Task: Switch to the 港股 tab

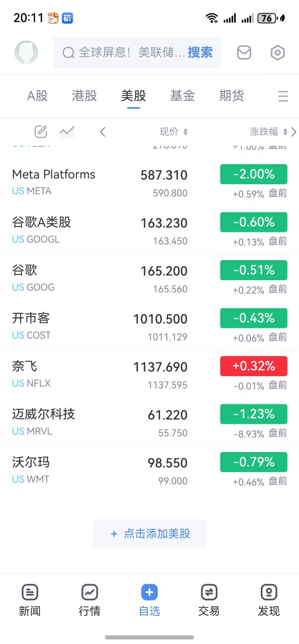Action: tap(85, 96)
